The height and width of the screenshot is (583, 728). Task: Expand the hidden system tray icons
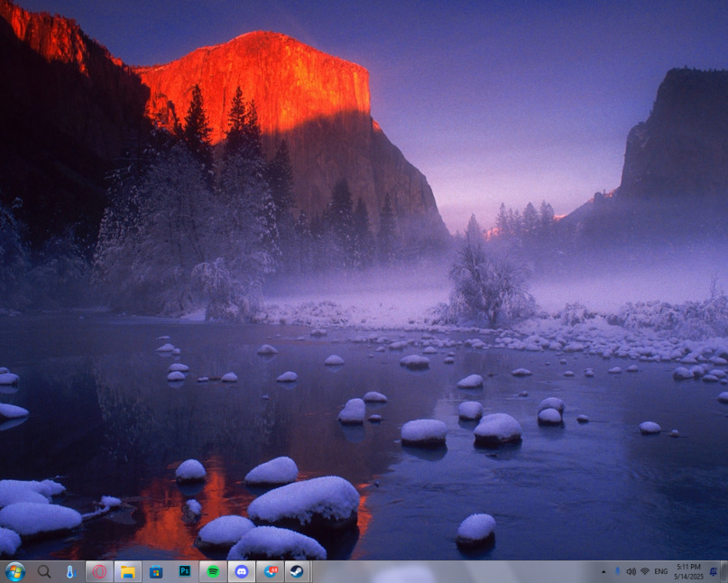[x=604, y=572]
